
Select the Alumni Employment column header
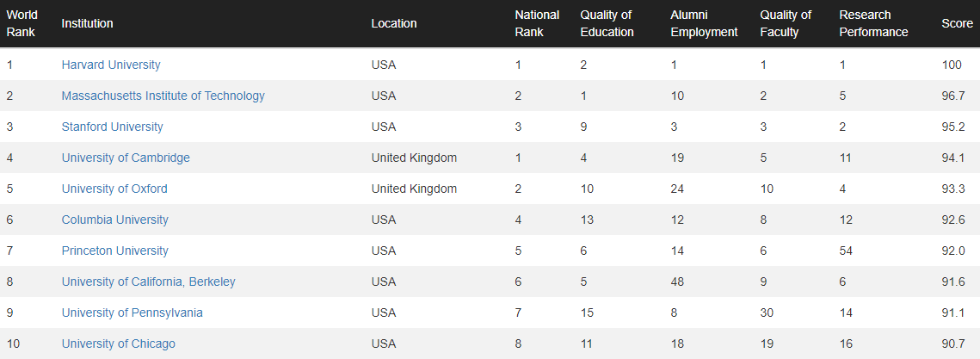coord(705,24)
